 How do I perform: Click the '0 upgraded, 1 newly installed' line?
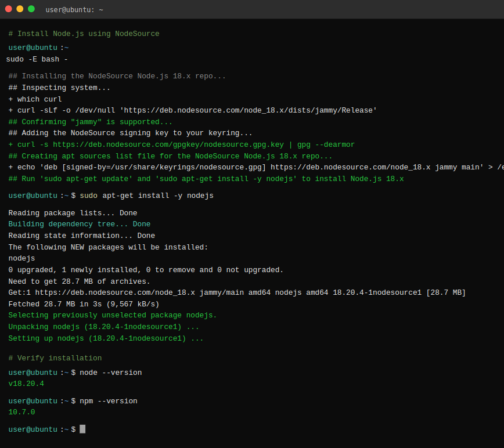click(146, 270)
